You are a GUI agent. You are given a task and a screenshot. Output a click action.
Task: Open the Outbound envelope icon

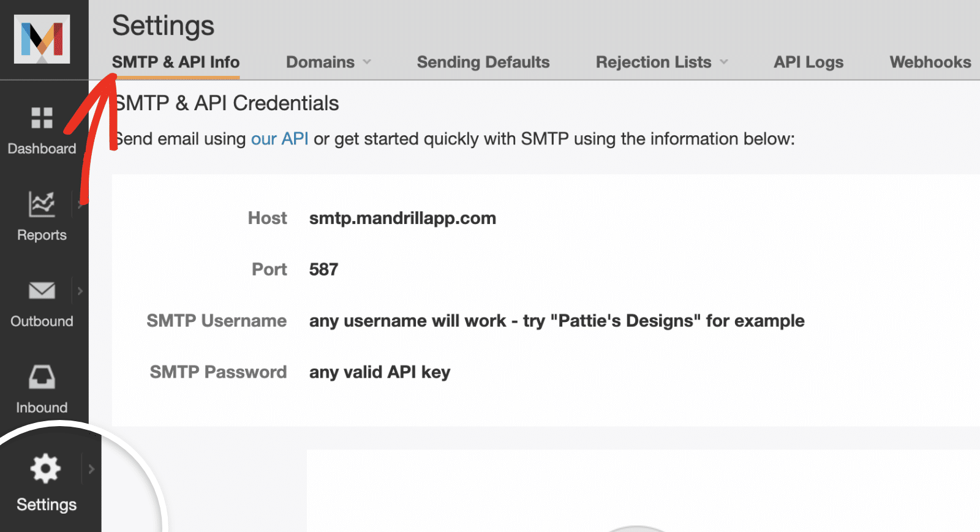pos(42,290)
